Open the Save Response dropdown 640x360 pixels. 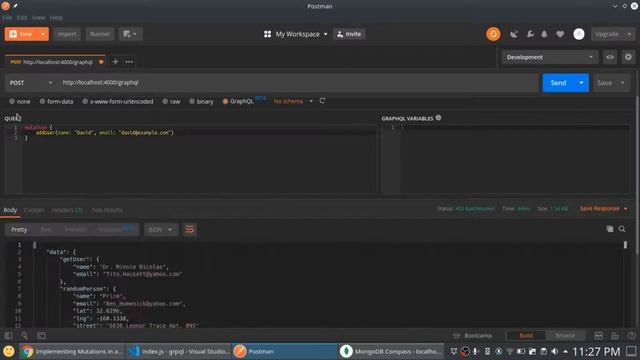(604, 209)
